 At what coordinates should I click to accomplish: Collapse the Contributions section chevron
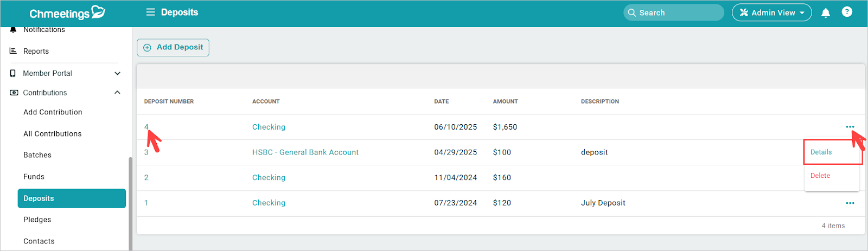click(x=117, y=93)
